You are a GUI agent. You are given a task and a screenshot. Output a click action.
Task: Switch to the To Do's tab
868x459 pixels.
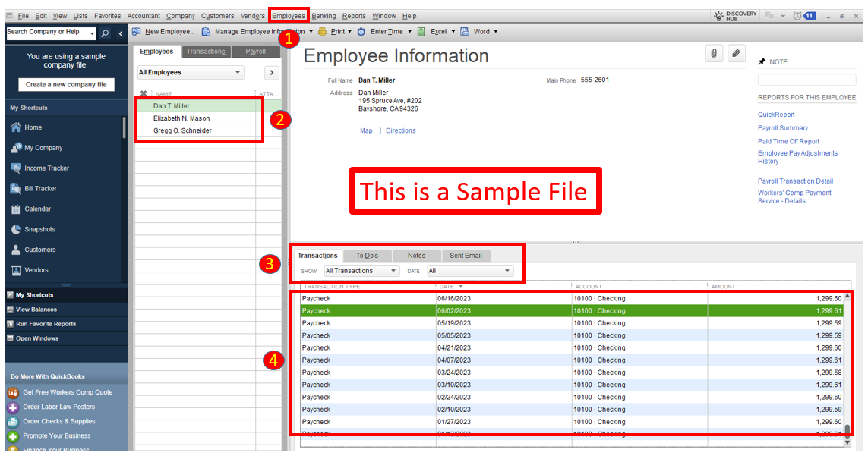tap(367, 256)
